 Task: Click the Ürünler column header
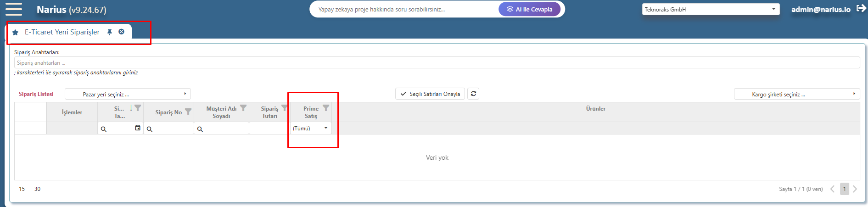(x=595, y=109)
